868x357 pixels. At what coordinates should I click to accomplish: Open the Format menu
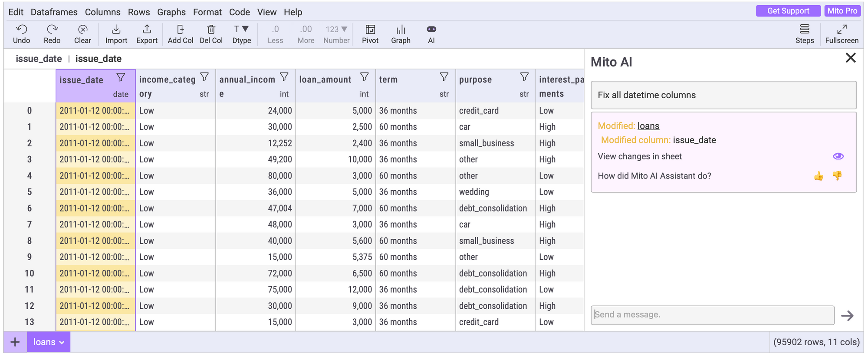(207, 12)
